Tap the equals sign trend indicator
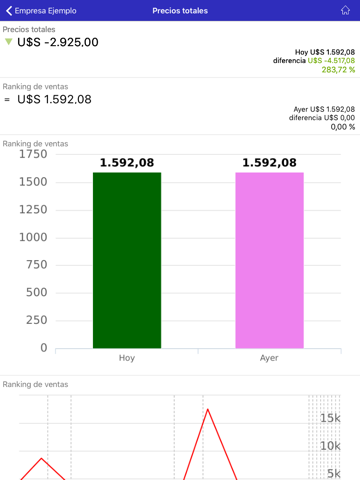 click(7, 99)
